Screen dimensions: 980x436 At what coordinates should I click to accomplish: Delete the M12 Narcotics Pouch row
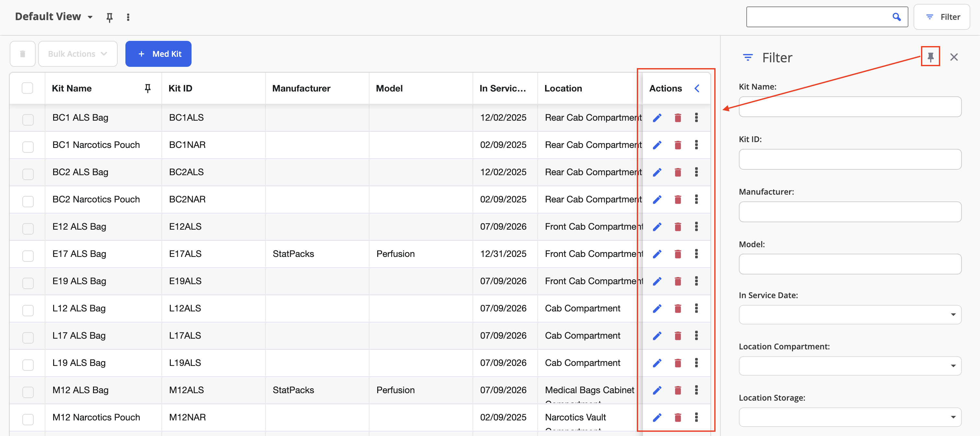click(678, 418)
